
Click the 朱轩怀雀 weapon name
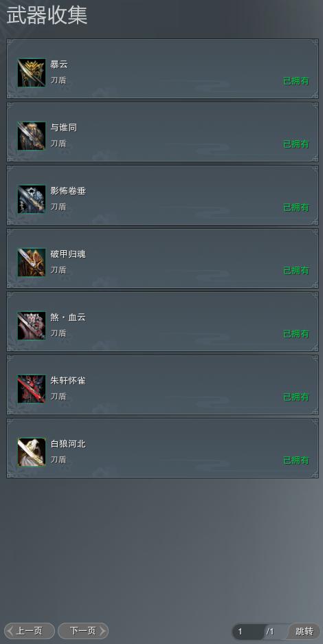pos(68,381)
